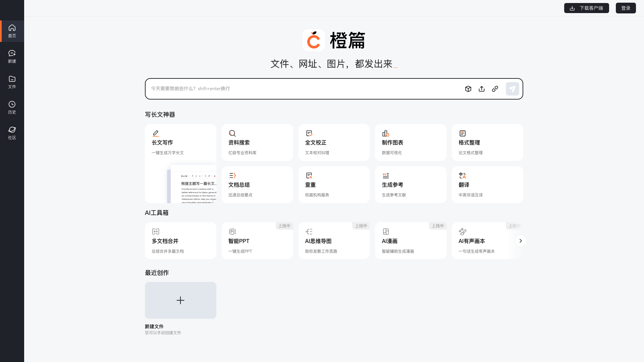Click the 橙篇 orange logo
The width and height of the screenshot is (644, 362).
(314, 40)
